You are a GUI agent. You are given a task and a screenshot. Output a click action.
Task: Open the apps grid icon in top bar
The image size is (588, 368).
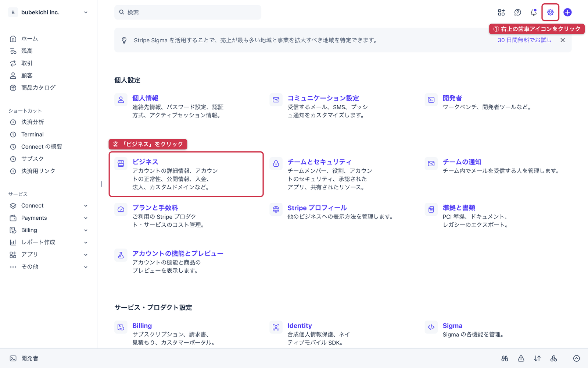pos(501,12)
